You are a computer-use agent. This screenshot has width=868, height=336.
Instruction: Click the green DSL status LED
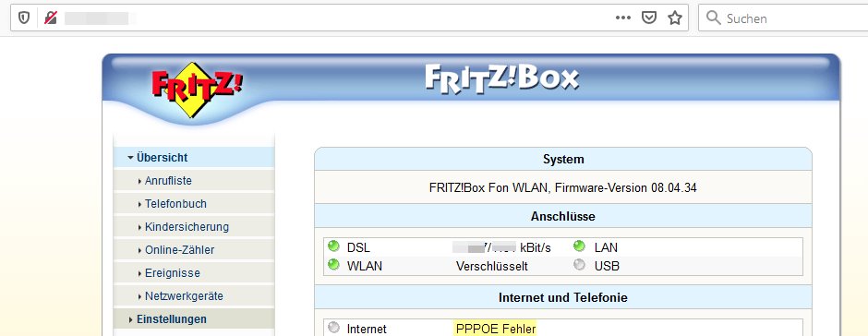click(333, 246)
